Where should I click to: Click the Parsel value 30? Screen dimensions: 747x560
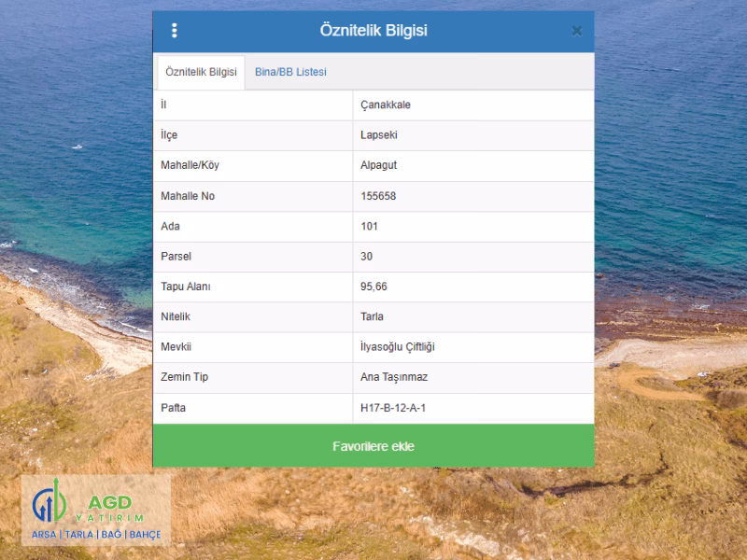(x=366, y=256)
